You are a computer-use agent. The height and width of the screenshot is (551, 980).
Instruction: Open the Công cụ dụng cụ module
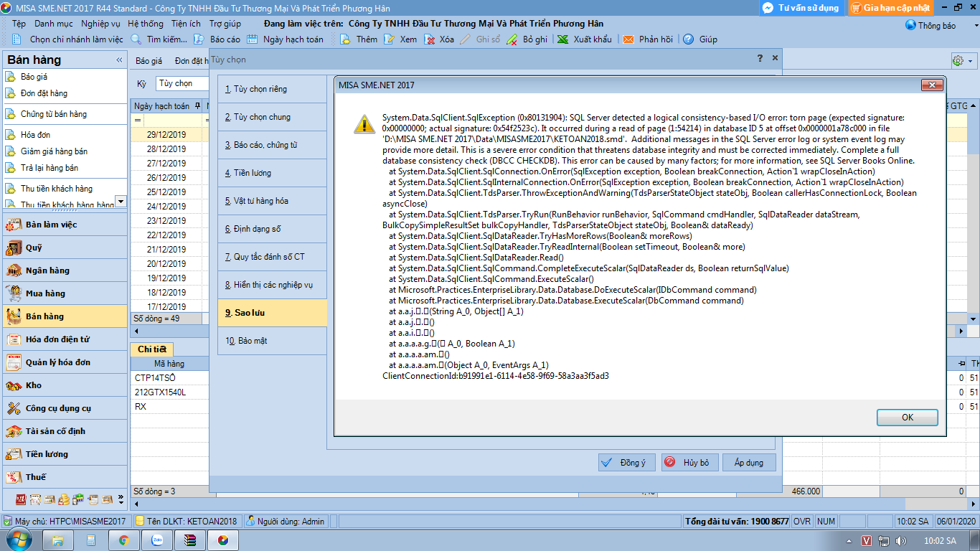coord(65,408)
